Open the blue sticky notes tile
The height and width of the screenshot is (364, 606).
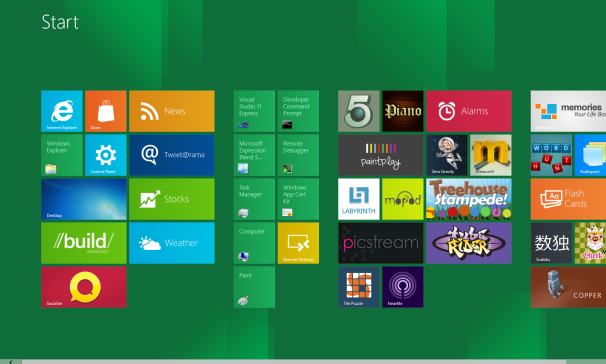pyautogui.click(x=591, y=155)
